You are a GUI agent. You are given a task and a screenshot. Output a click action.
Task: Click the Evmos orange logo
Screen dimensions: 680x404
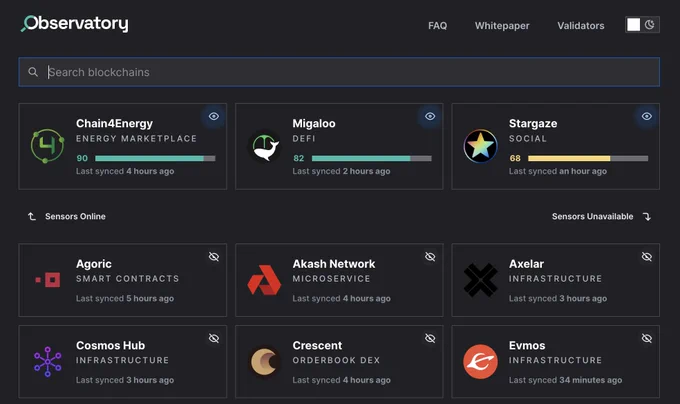point(481,362)
